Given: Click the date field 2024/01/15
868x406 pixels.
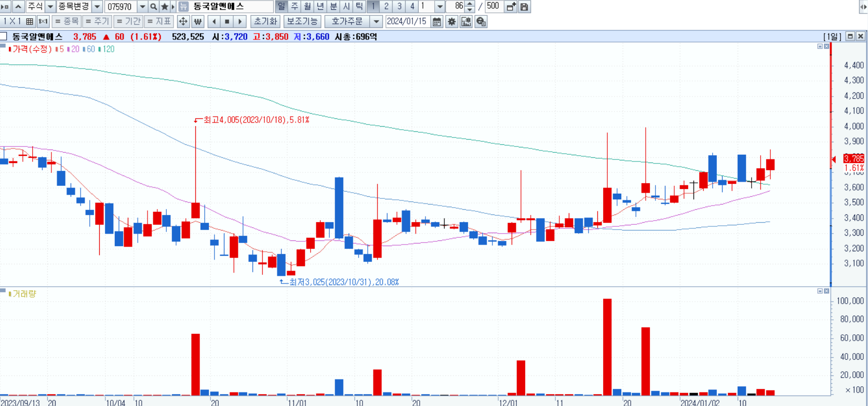Looking at the screenshot, I should [407, 22].
